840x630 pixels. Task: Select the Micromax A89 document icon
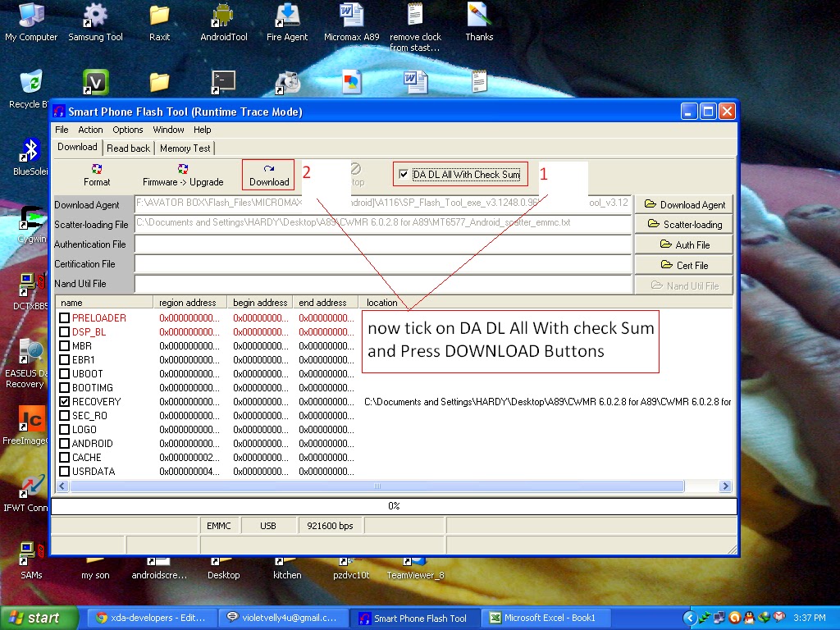(x=351, y=22)
